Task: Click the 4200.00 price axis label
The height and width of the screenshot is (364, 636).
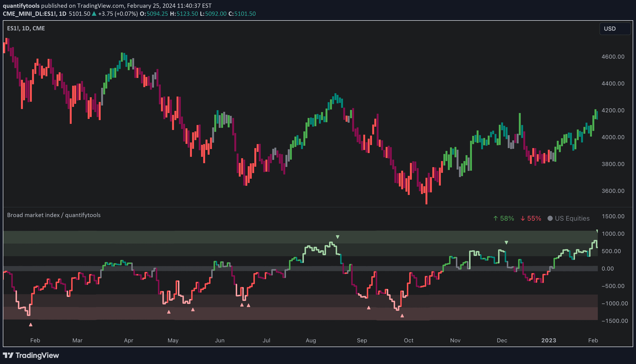Action: [613, 110]
